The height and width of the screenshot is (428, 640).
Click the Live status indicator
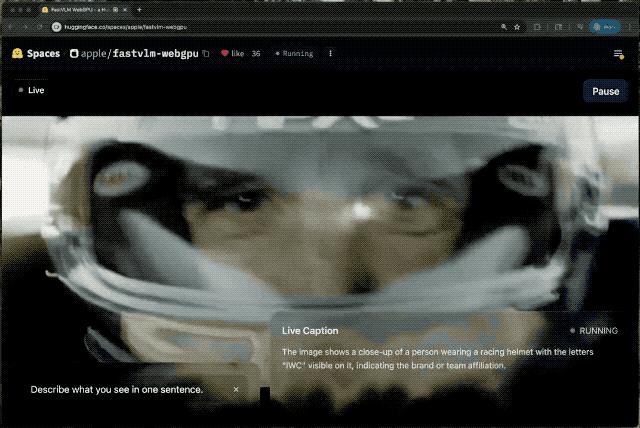point(31,90)
